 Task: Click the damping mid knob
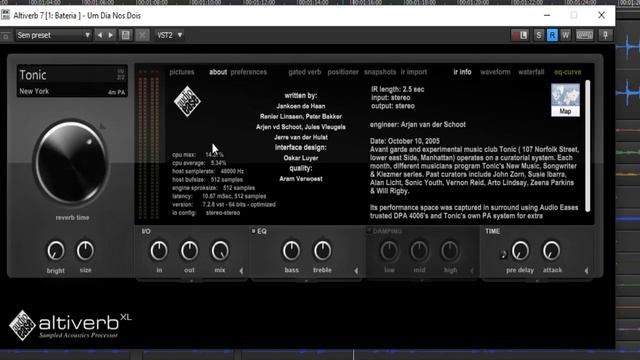coord(419,251)
